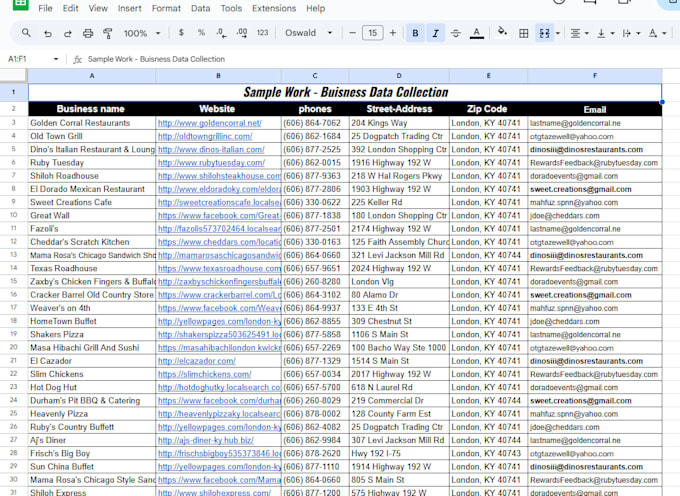Open the zoom 100% dropdown
The height and width of the screenshot is (496, 680).
point(142,33)
